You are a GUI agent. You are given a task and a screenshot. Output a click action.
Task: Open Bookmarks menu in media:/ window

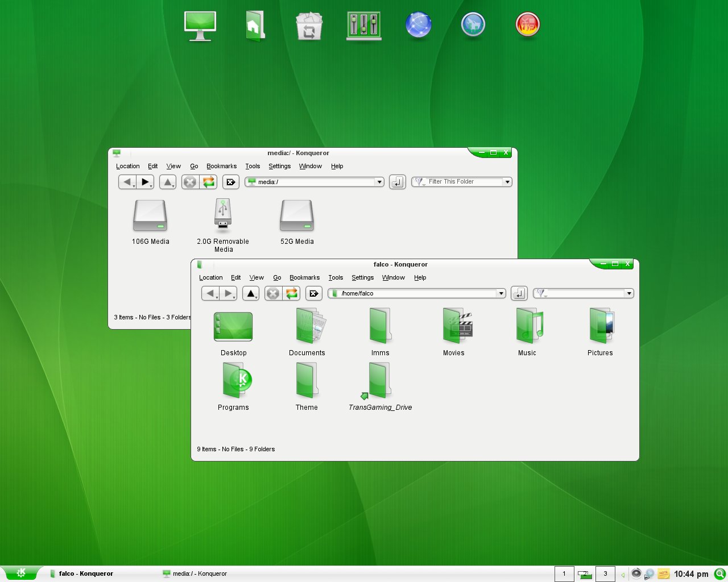point(221,166)
